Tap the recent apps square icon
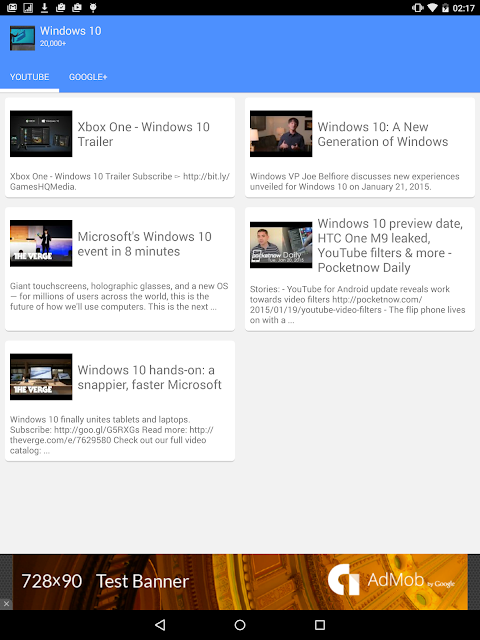Viewport: 480px width, 640px height. pos(320,624)
